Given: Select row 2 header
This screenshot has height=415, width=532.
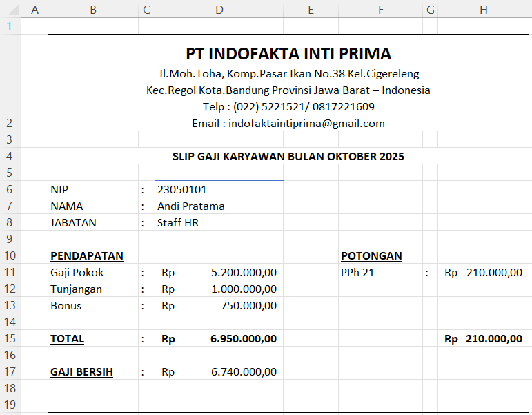Looking at the screenshot, I should coord(10,123).
